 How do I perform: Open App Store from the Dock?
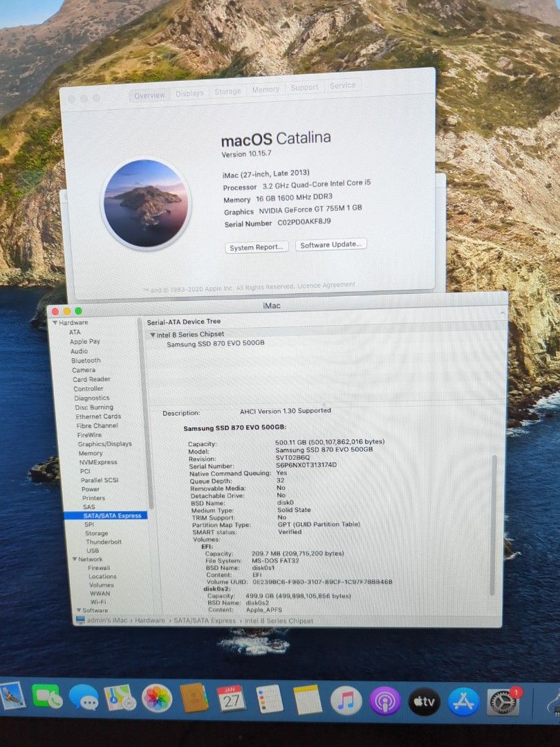click(463, 702)
